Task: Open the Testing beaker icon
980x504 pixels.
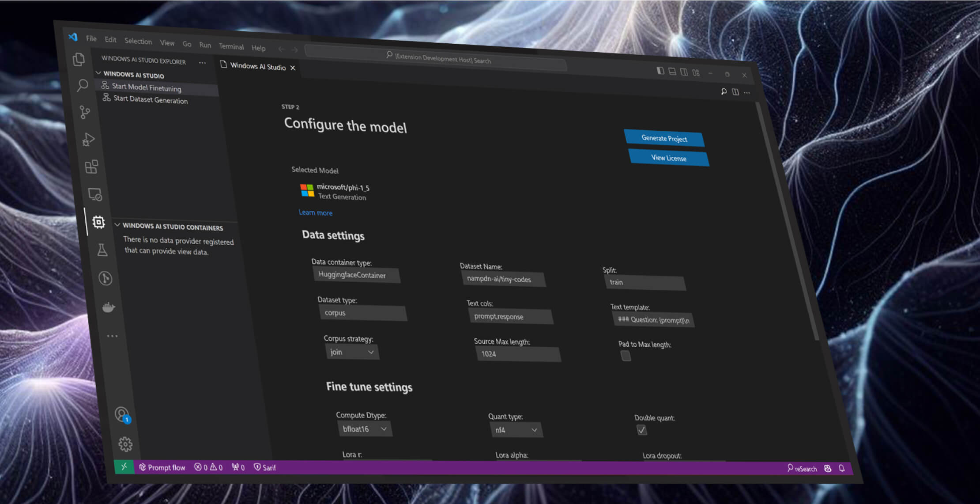Action: click(x=102, y=250)
